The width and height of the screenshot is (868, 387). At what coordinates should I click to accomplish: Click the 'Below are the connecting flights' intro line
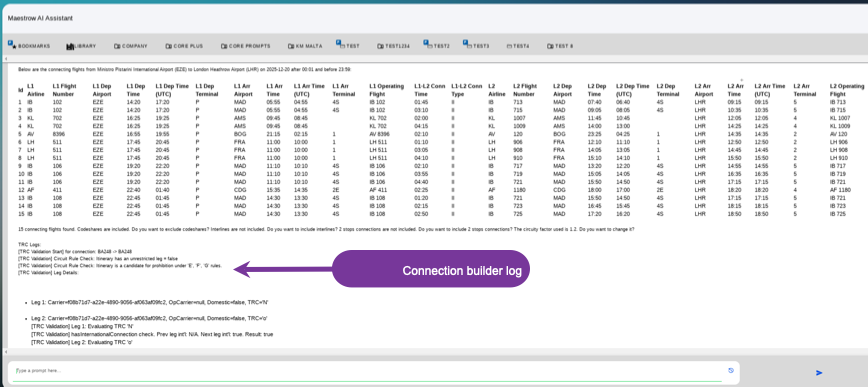[x=184, y=70]
